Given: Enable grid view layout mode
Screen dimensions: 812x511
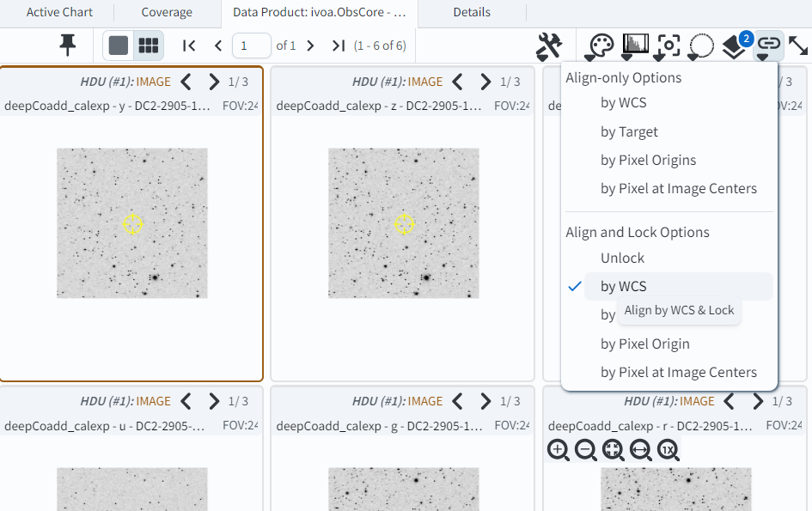Looking at the screenshot, I should 146,44.
